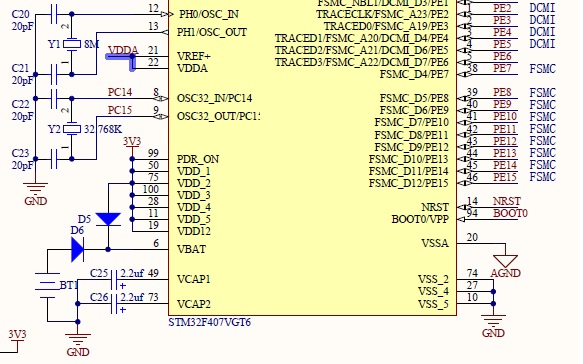The image size is (583, 364).
Task: Click TRACECLK/FSMC_A23/PE2 pin name
Action: tap(382, 15)
